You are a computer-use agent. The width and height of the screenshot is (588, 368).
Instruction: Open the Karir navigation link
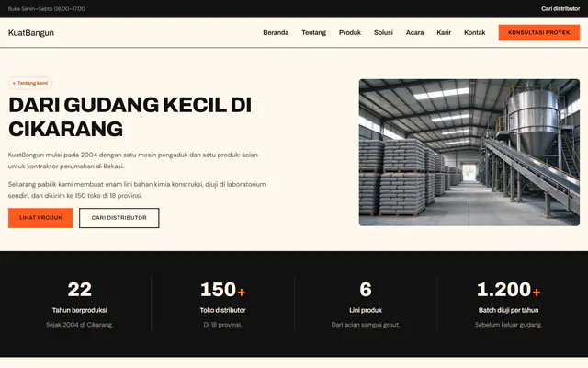(x=444, y=33)
